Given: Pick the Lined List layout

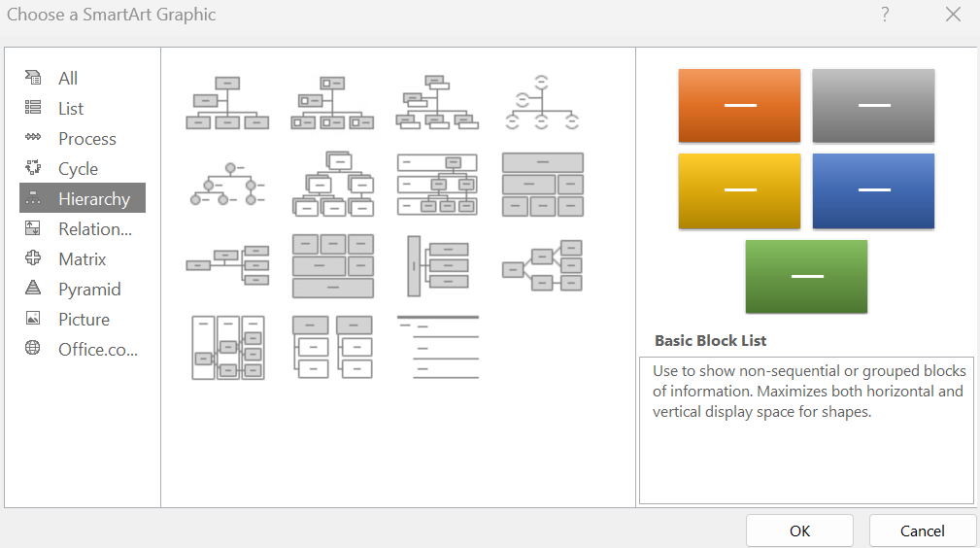Looking at the screenshot, I should tap(437, 347).
